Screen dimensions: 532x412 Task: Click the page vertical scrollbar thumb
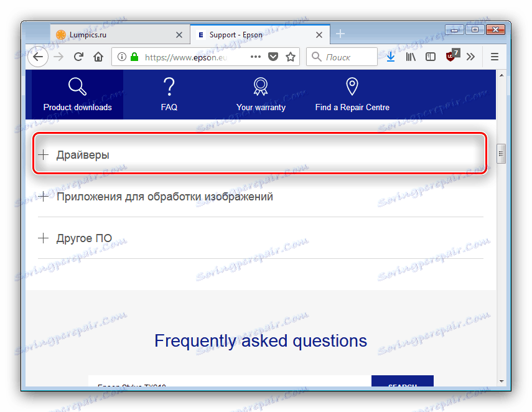point(501,154)
